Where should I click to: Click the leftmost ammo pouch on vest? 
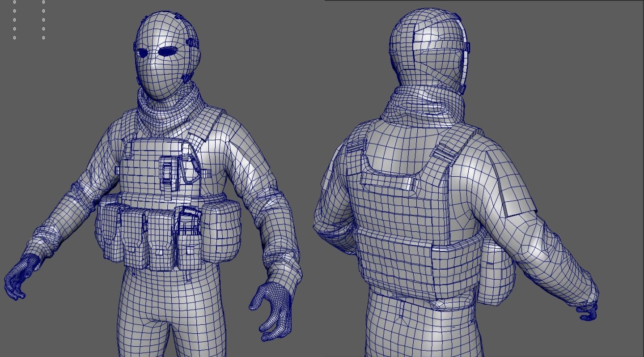[110, 233]
